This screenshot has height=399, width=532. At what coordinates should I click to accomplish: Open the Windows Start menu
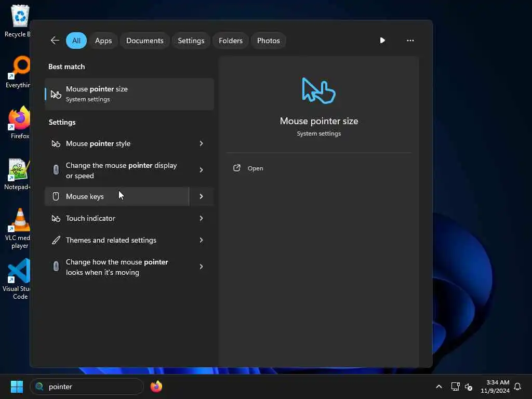17,387
